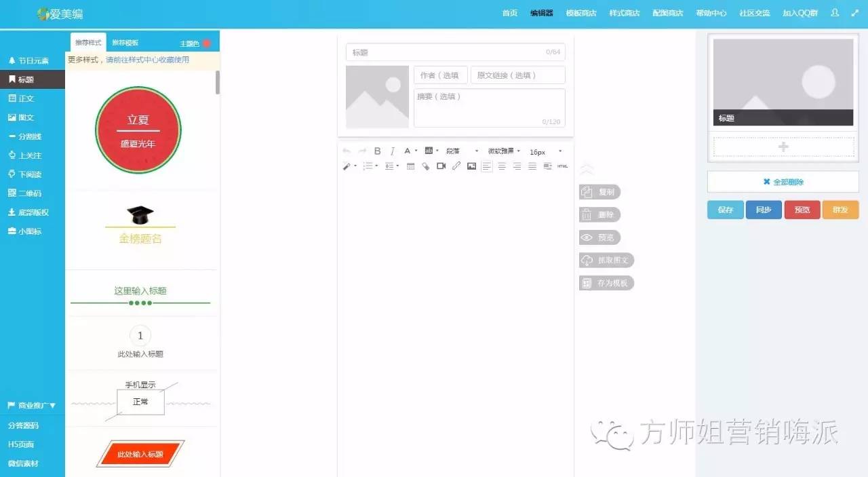The height and width of the screenshot is (477, 868).
Task: Click the 保存 save button
Action: (725, 210)
